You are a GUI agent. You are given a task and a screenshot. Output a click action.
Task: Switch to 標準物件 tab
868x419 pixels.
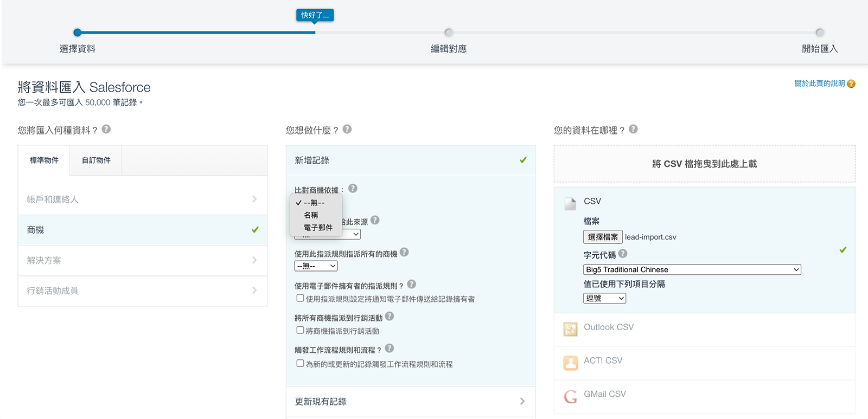click(44, 160)
